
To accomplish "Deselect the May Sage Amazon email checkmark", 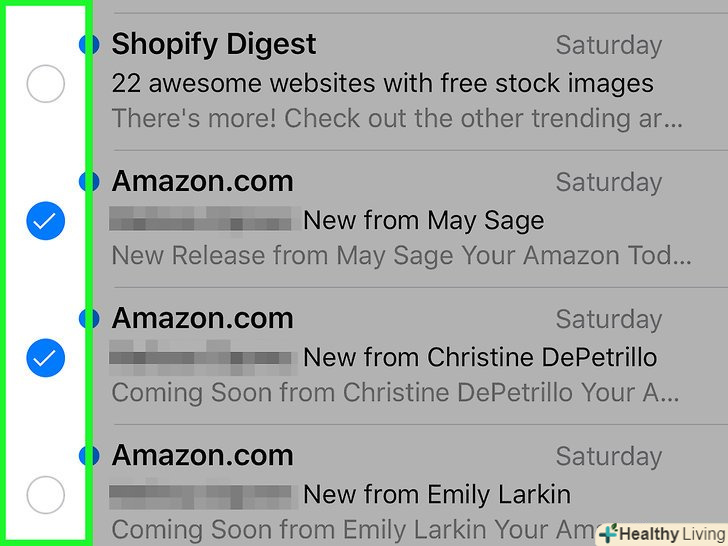I will click(45, 220).
